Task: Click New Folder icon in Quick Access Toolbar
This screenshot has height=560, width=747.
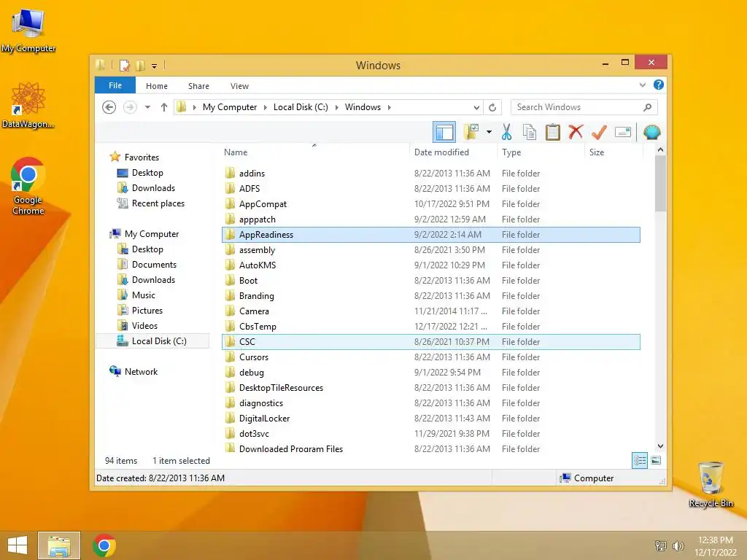Action: 141,65
